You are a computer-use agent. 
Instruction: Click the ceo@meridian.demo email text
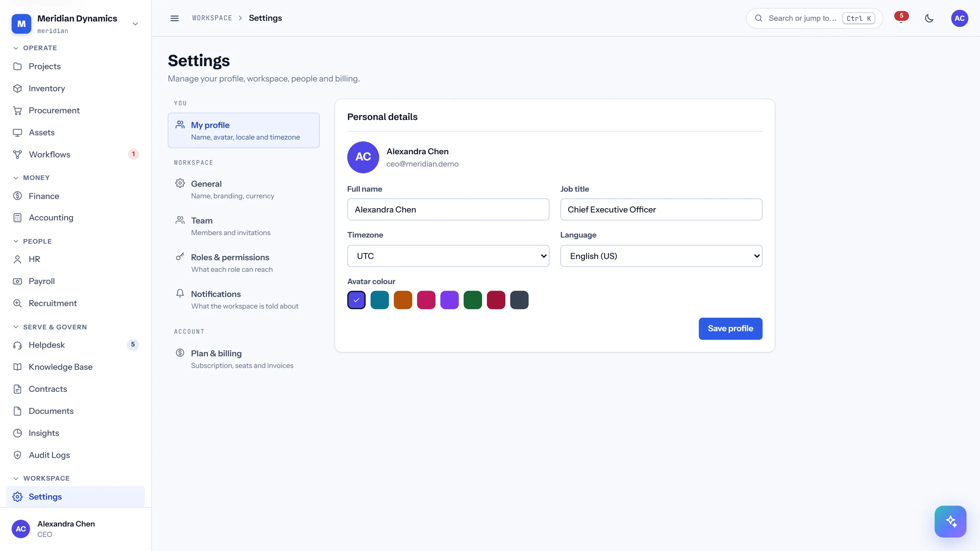422,164
